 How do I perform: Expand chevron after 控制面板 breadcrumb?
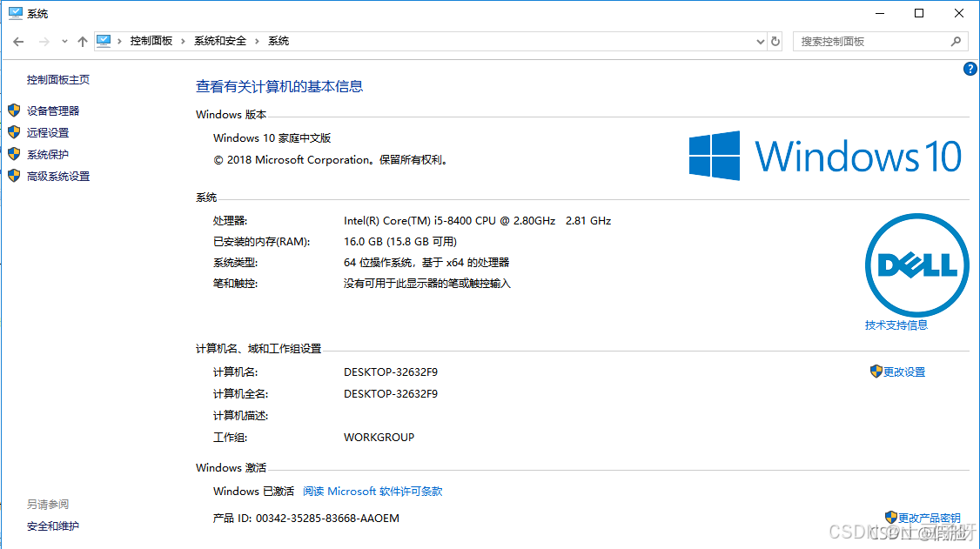[x=183, y=41]
